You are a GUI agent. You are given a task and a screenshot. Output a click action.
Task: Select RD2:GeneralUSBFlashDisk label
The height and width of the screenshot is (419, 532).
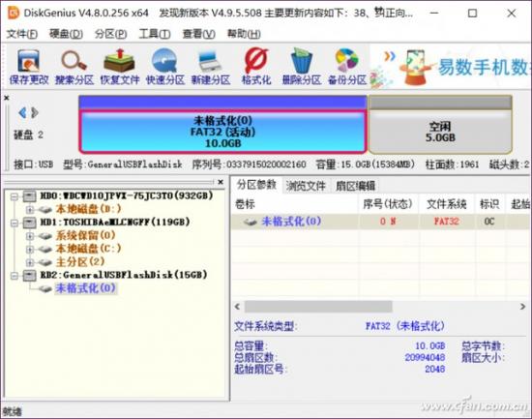pyautogui.click(x=124, y=275)
